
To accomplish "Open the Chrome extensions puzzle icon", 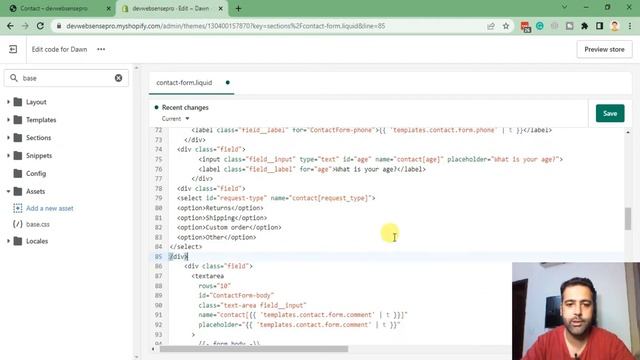I will coord(584,26).
